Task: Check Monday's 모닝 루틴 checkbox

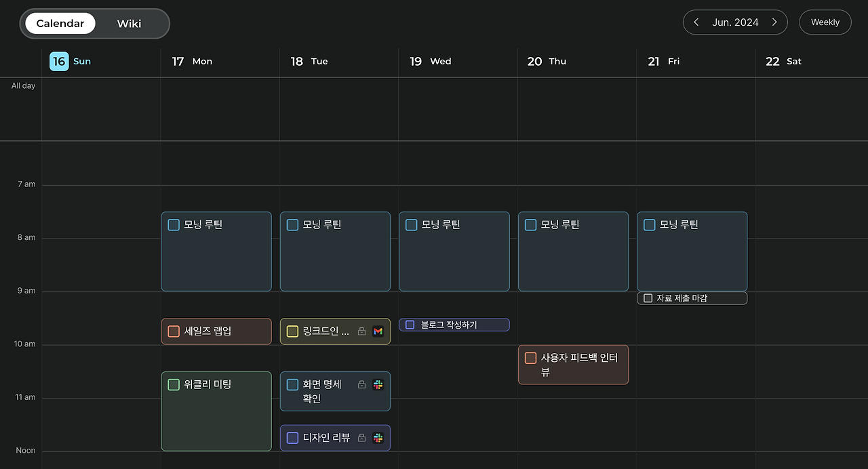Action: coord(174,224)
